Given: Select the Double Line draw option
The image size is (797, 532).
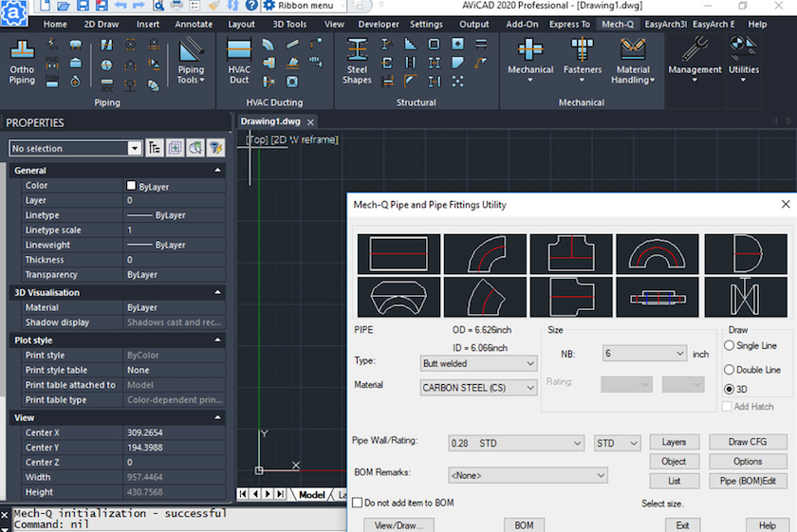Looking at the screenshot, I should (730, 370).
